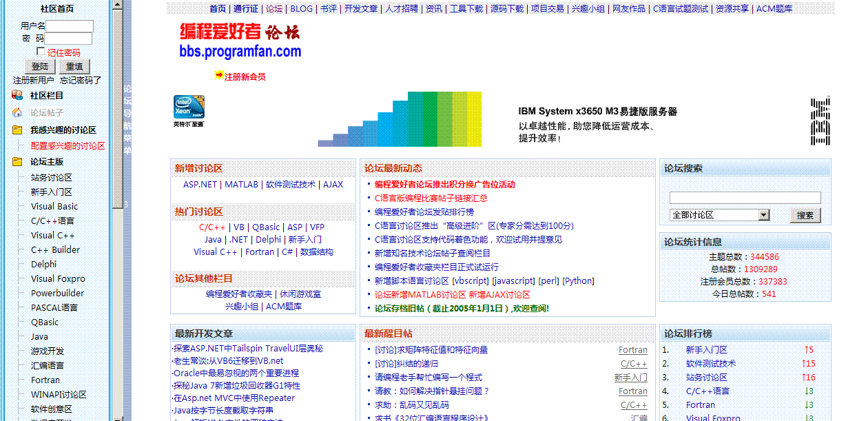The height and width of the screenshot is (421, 868).
Task: Click the 社区栏目 people icon
Action: [17, 95]
